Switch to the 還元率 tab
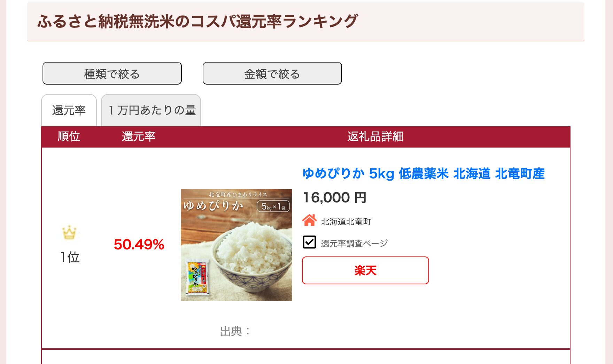This screenshot has width=613, height=364. point(69,110)
